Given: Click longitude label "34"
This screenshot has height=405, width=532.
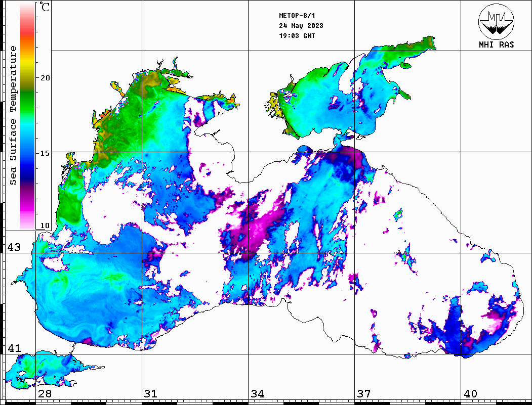Looking at the screenshot, I should (258, 394).
